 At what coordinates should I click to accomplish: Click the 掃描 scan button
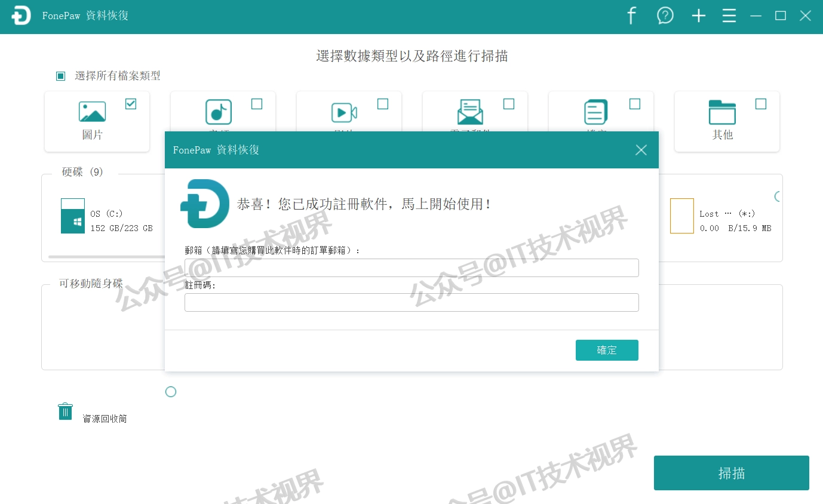(x=732, y=473)
